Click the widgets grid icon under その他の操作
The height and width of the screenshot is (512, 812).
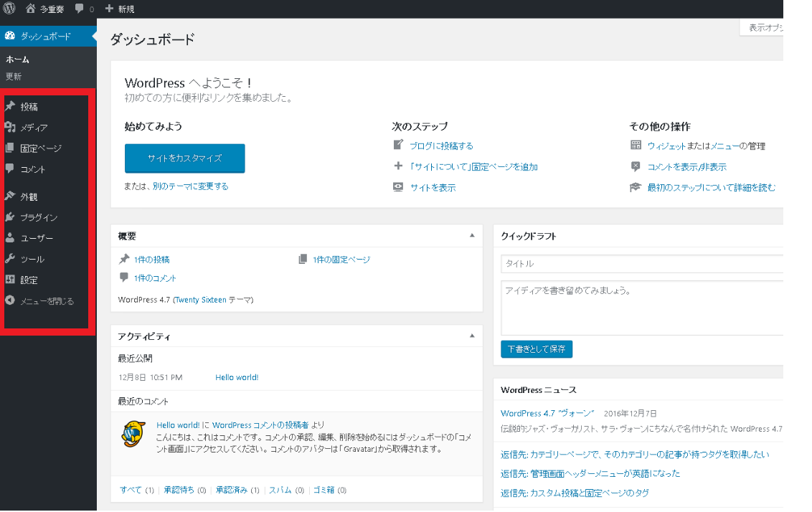pos(636,145)
